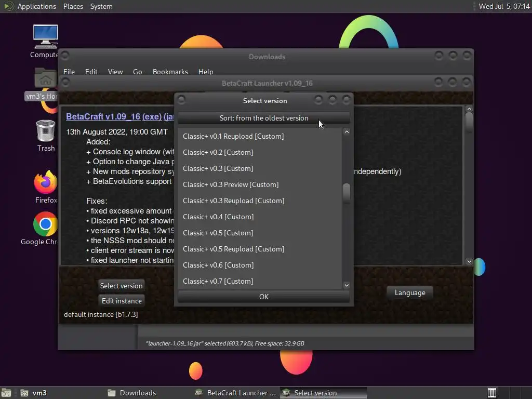
Task: Launch Google Chrome from the desktop
Action: (x=45, y=224)
